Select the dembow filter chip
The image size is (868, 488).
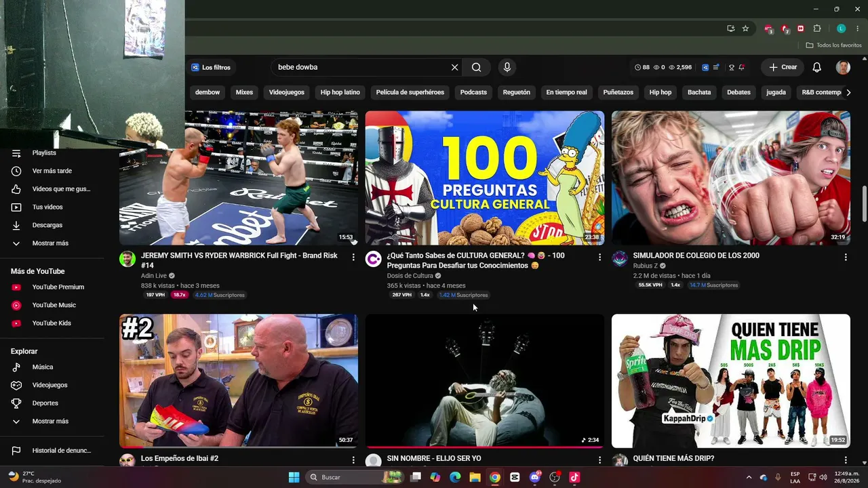pyautogui.click(x=208, y=92)
